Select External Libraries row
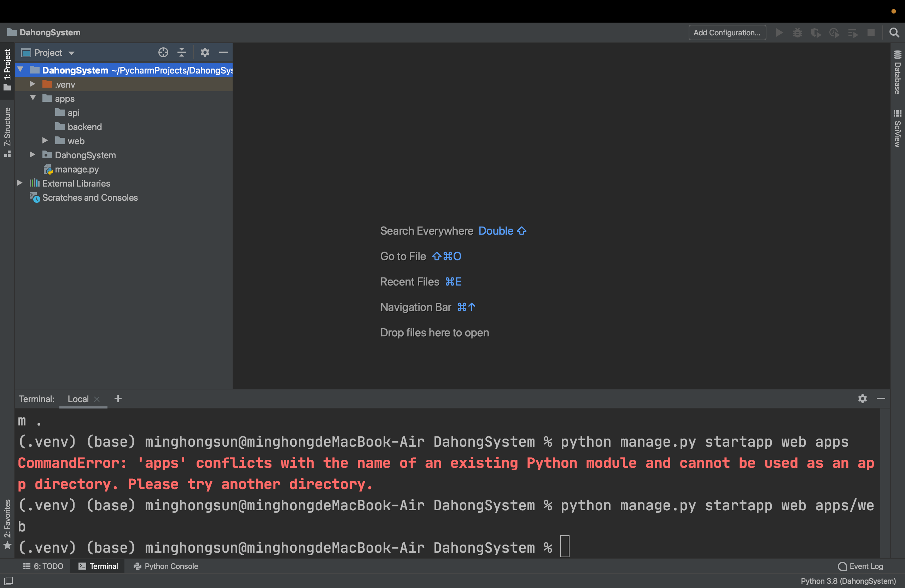 [124, 183]
